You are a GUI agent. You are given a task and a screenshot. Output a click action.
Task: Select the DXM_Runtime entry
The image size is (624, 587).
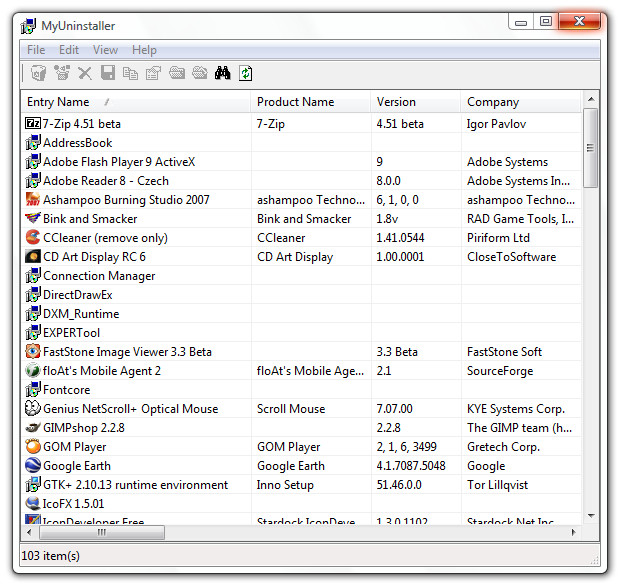pos(81,314)
